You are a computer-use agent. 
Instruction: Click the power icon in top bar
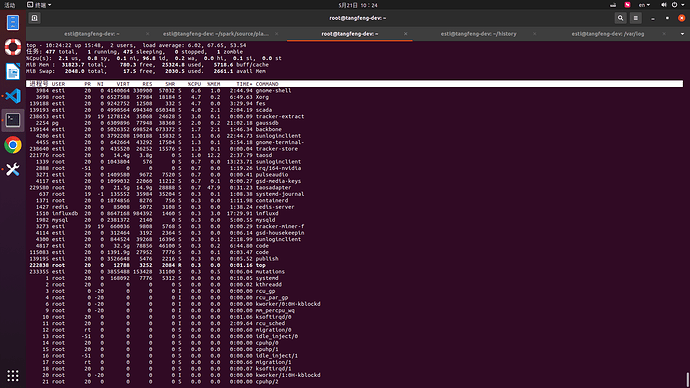pyautogui.click(x=674, y=5)
